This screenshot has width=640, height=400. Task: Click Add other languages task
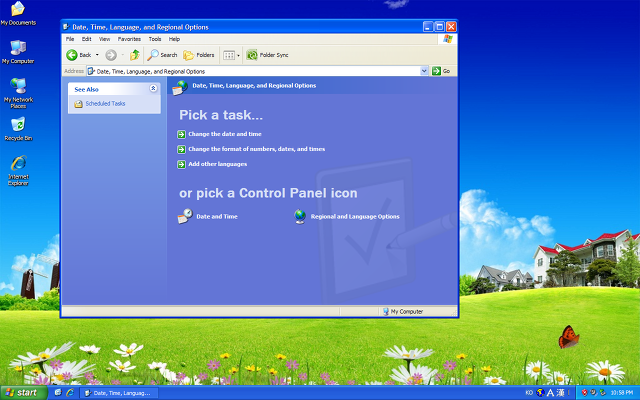(218, 164)
